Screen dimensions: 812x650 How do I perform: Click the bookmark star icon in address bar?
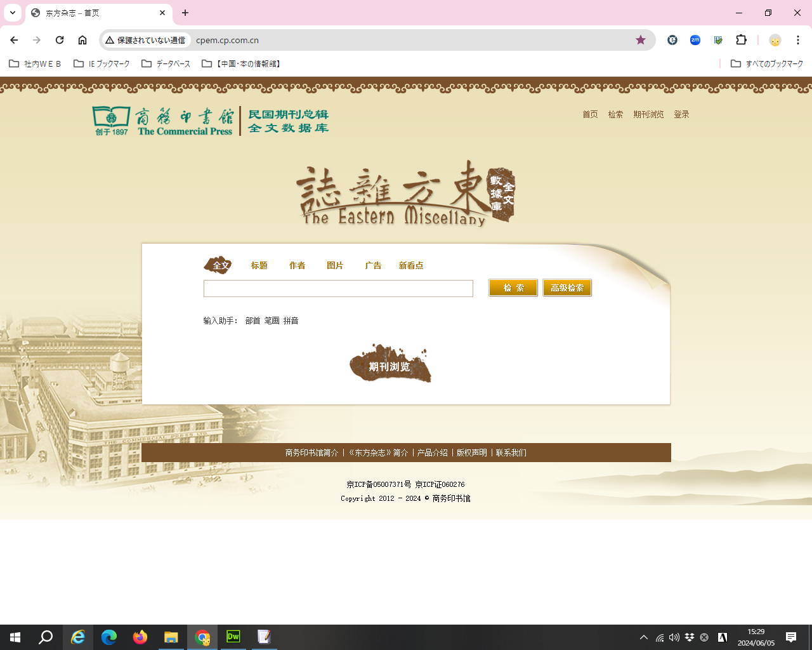tap(641, 40)
